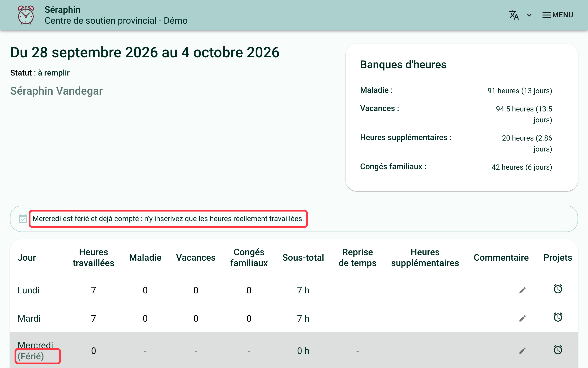Image resolution: width=588 pixels, height=368 pixels.
Task: Click the '91 heures (13 jours)' value
Action: tap(520, 91)
